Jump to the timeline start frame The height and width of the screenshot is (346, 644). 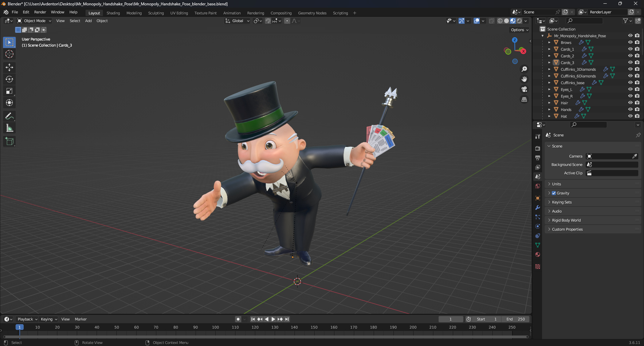tap(253, 319)
